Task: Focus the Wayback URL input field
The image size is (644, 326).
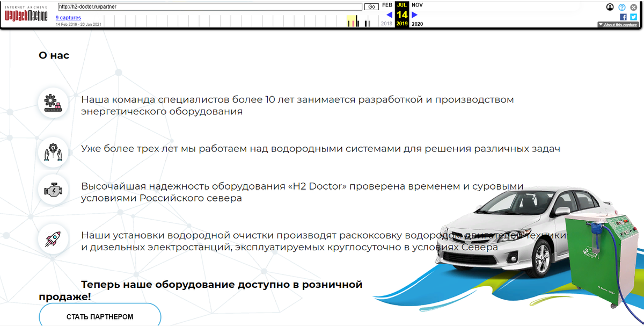Action: pyautogui.click(x=209, y=7)
